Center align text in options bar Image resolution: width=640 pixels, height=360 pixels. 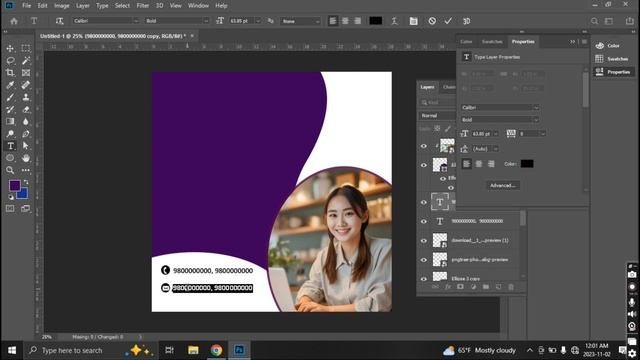click(345, 21)
